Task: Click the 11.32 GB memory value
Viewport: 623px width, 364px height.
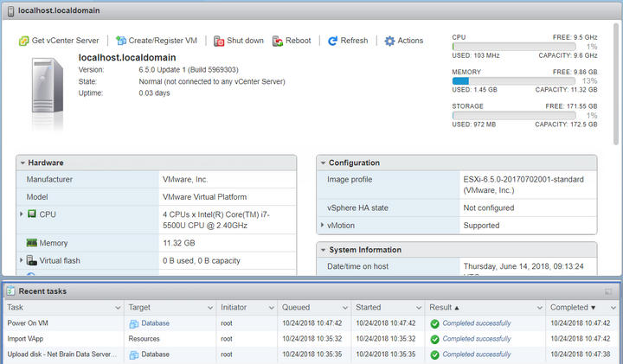Action: point(179,243)
